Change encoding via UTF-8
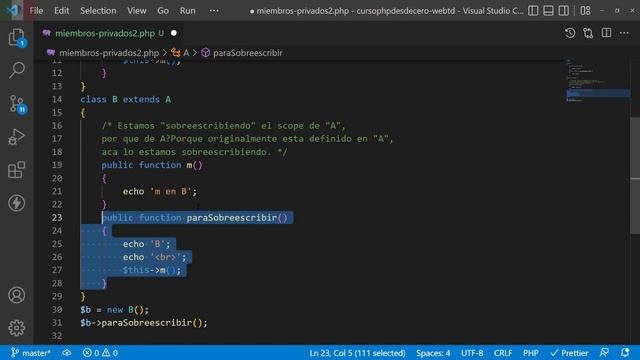640x360 pixels. pyautogui.click(x=472, y=353)
